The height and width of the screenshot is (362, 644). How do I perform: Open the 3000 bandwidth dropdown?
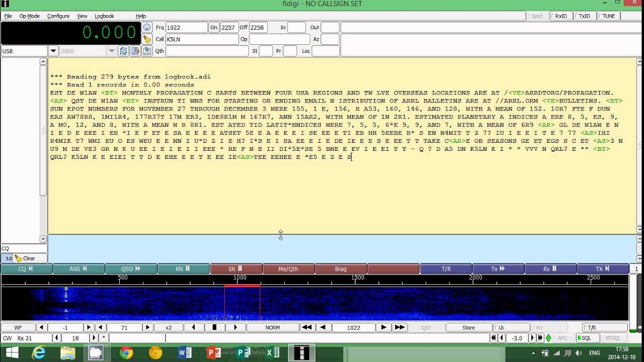[112, 51]
